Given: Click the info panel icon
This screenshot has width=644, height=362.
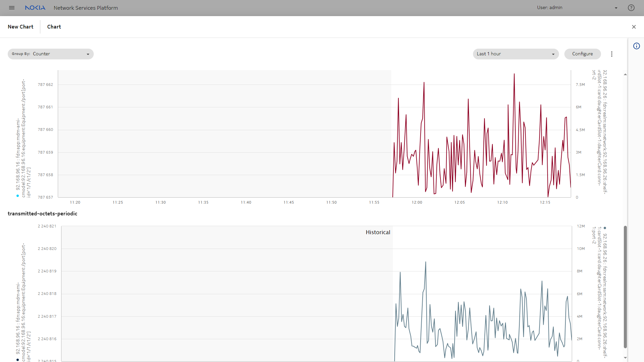Looking at the screenshot, I should pyautogui.click(x=636, y=46).
